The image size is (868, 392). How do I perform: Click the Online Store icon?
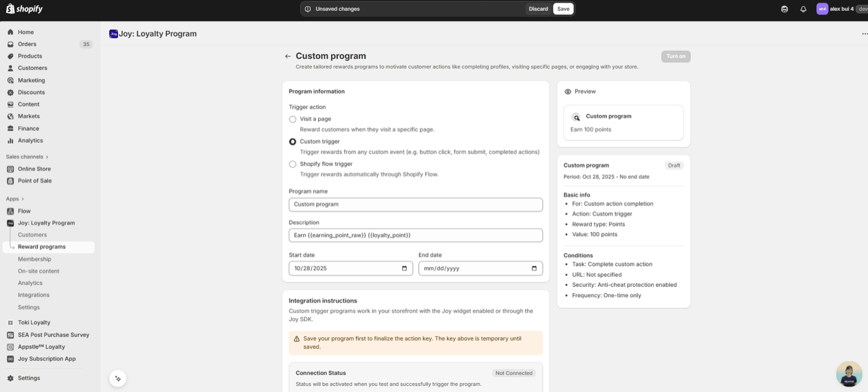coord(10,169)
